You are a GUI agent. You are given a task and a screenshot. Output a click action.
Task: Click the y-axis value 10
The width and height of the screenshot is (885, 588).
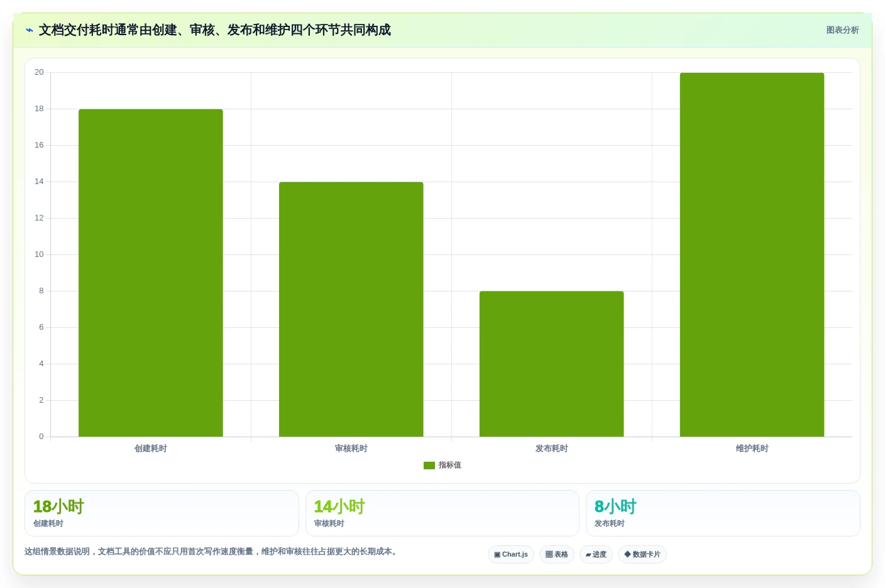(x=39, y=254)
